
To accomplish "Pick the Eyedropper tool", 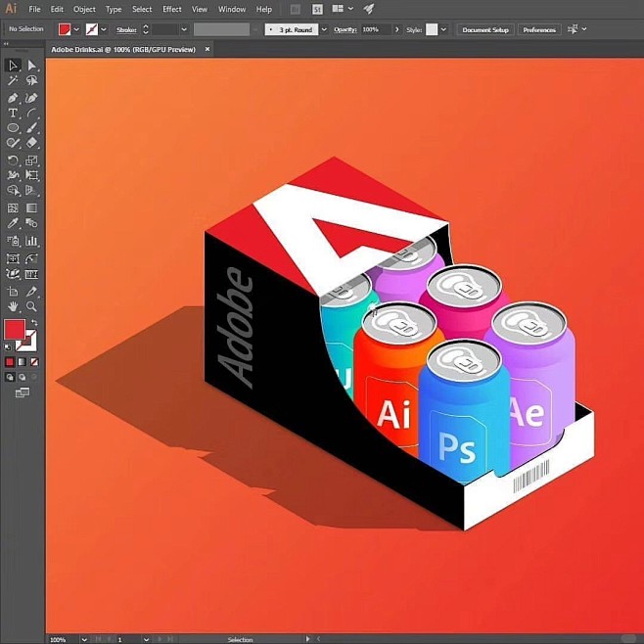I will click(x=13, y=223).
